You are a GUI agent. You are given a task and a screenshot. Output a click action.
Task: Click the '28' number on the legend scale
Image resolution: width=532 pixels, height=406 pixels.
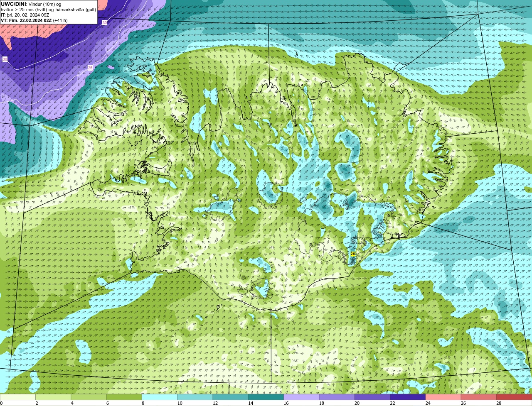[x=499, y=403]
